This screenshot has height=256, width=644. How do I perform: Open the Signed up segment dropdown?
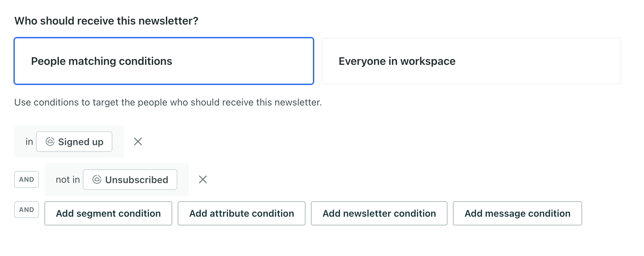[80, 142]
